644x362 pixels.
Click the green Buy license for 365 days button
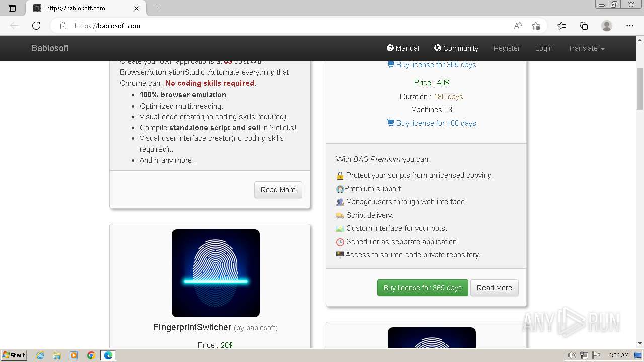(423, 288)
